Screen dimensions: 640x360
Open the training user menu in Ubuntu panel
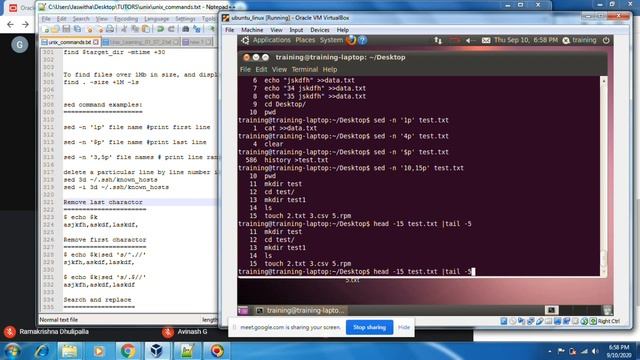pyautogui.click(x=580, y=40)
